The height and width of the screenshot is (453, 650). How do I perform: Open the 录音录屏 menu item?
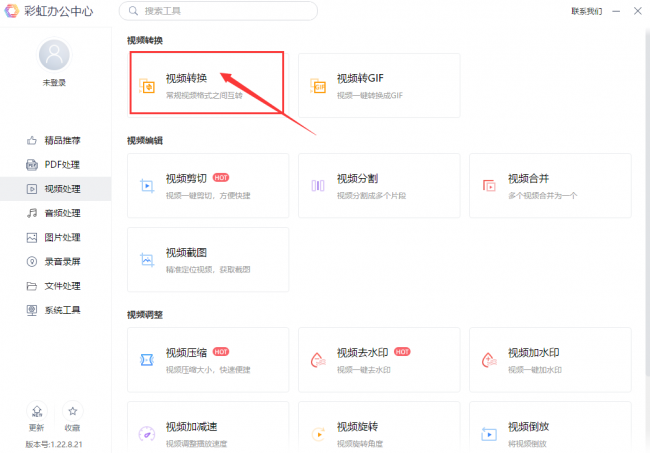56,262
